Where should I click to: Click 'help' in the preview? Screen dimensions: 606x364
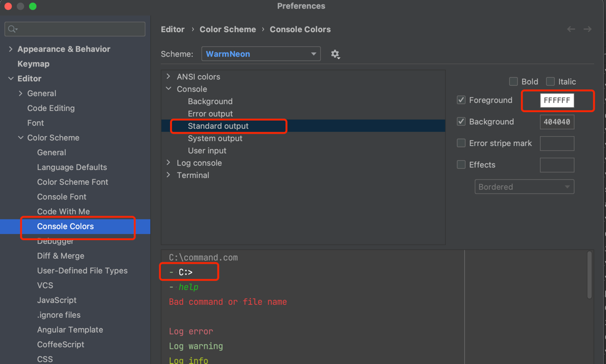188,287
